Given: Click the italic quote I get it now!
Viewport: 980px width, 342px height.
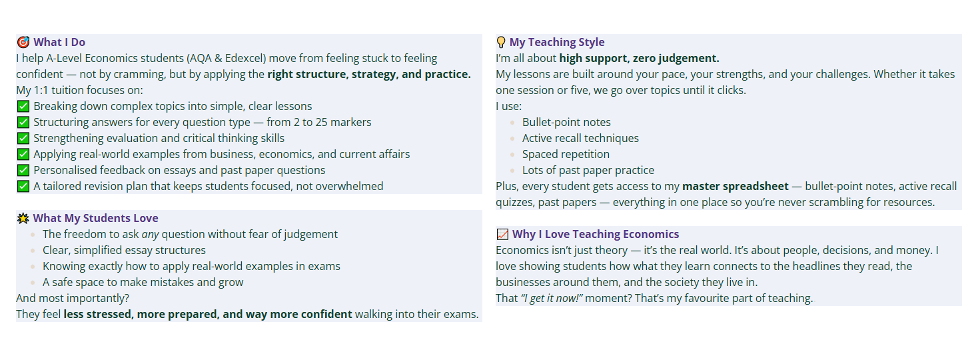Looking at the screenshot, I should coord(552,298).
